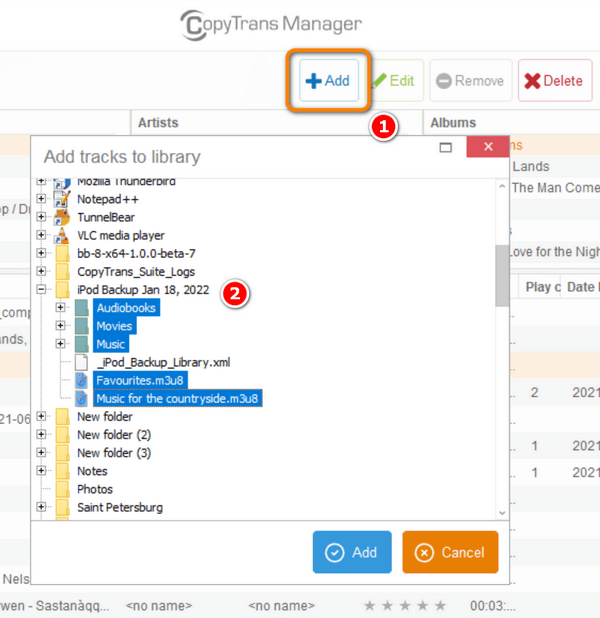The width and height of the screenshot is (600, 618).
Task: Select Favourites.m3u8 file name
Action: point(140,380)
